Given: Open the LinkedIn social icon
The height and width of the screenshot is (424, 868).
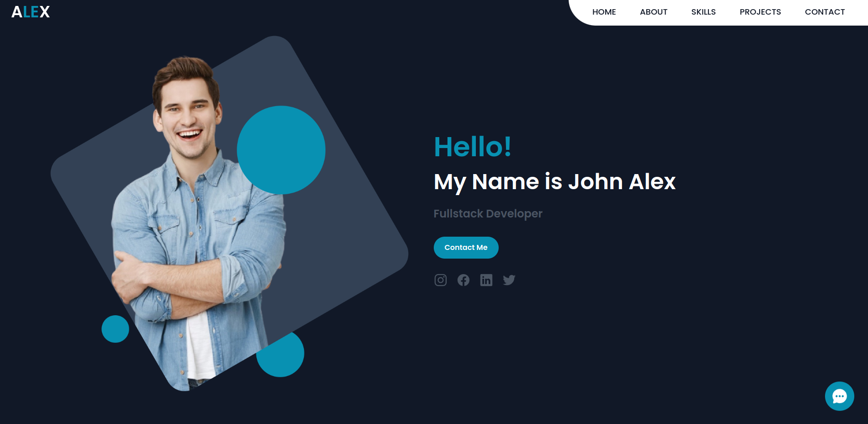Looking at the screenshot, I should 486,280.
